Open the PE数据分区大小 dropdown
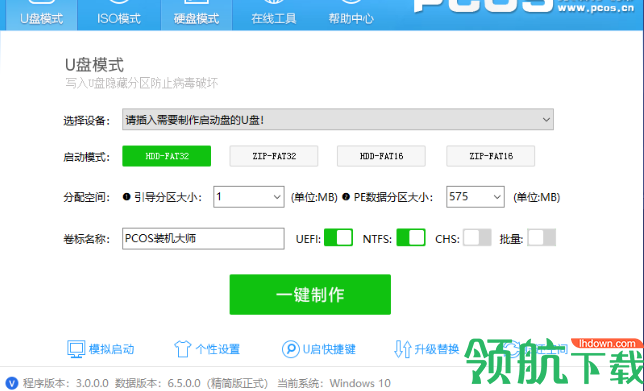The height and width of the screenshot is (391, 644). point(475,197)
